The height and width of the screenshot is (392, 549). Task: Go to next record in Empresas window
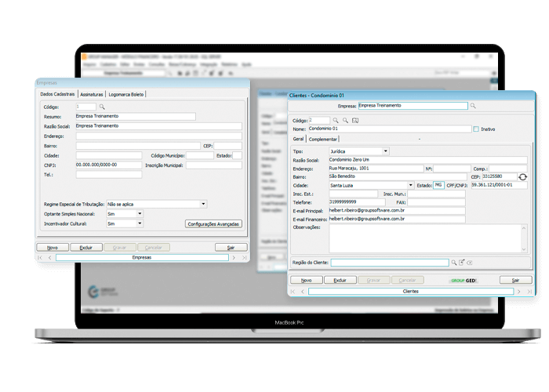(x=234, y=258)
